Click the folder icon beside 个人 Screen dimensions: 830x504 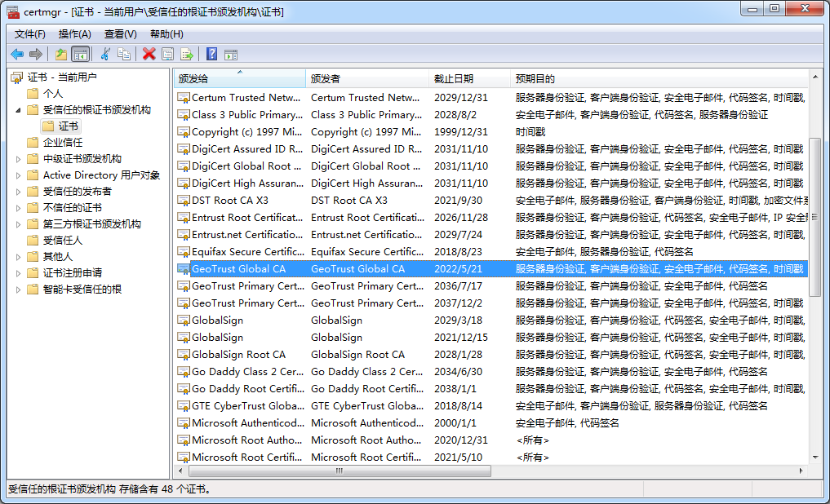click(x=33, y=94)
